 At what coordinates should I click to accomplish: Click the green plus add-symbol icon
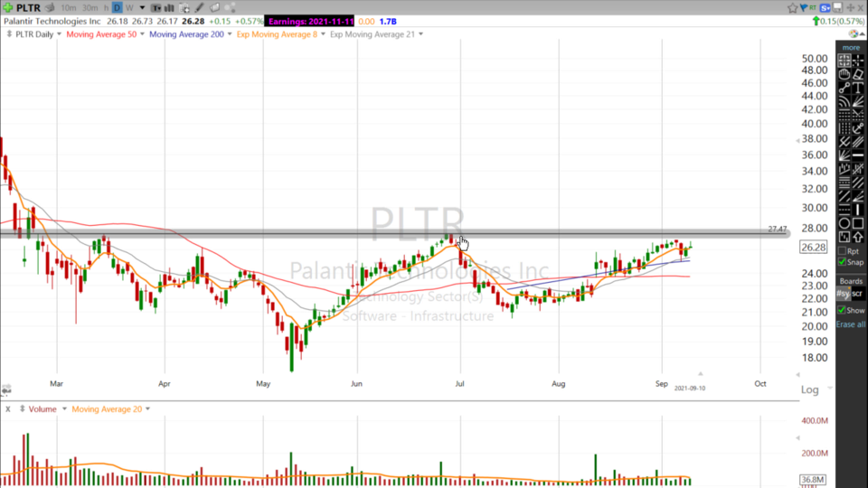[x=7, y=8]
